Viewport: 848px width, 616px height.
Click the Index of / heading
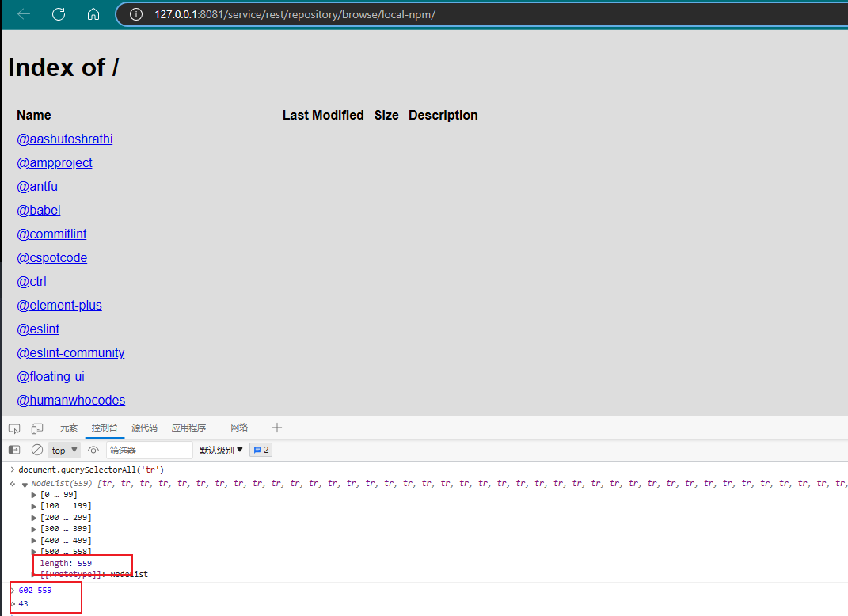pyautogui.click(x=63, y=67)
